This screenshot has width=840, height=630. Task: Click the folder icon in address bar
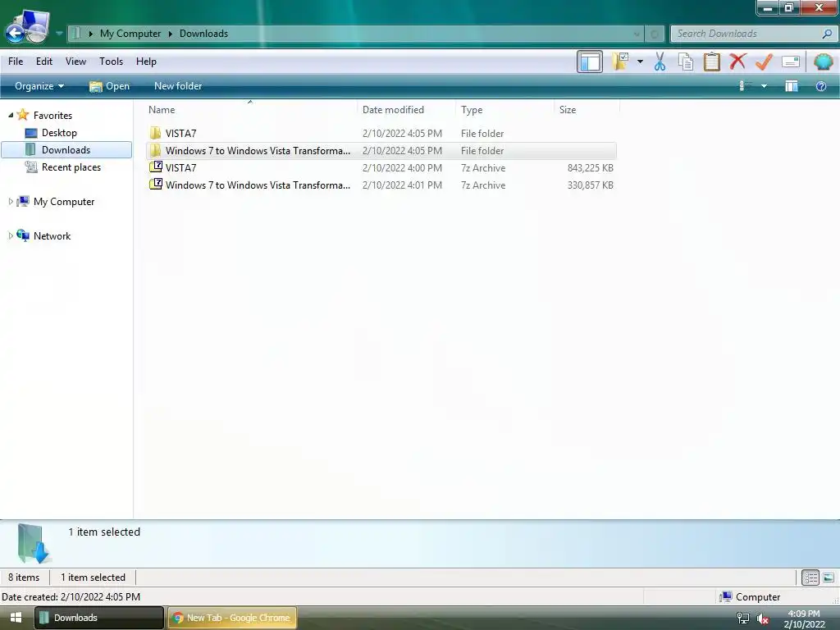[x=76, y=33]
